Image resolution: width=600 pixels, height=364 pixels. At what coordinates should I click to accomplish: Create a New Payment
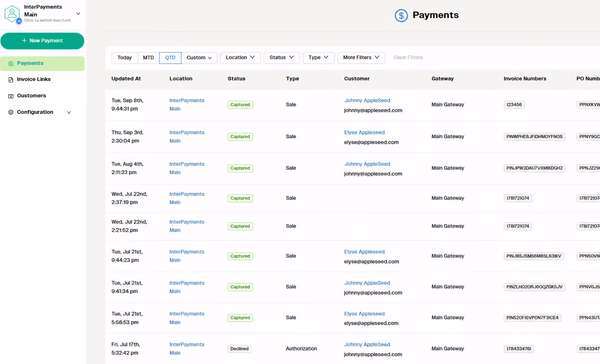pos(42,41)
